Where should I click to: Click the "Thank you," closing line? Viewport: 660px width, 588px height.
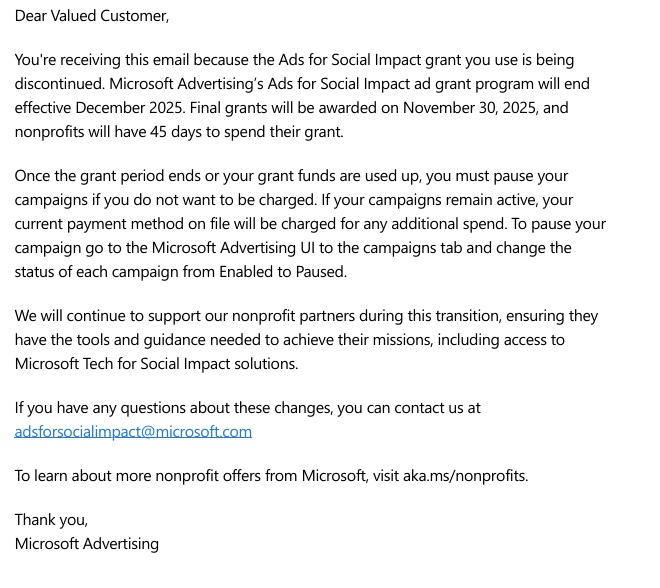point(51,520)
